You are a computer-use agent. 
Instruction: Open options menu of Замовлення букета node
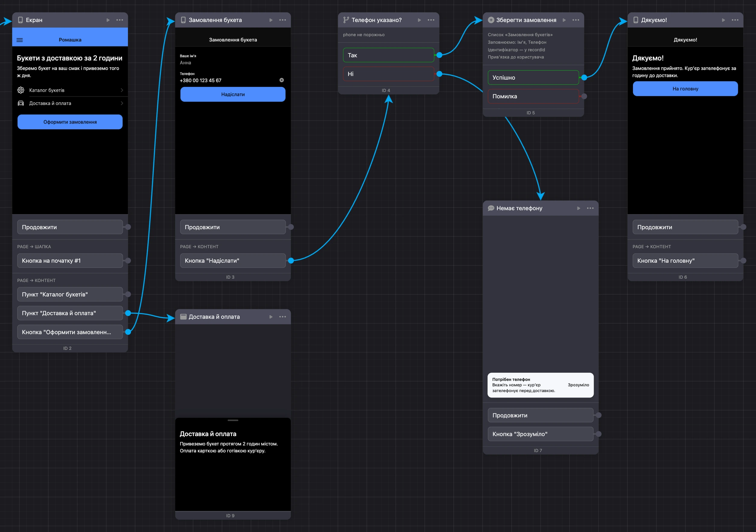click(x=282, y=20)
